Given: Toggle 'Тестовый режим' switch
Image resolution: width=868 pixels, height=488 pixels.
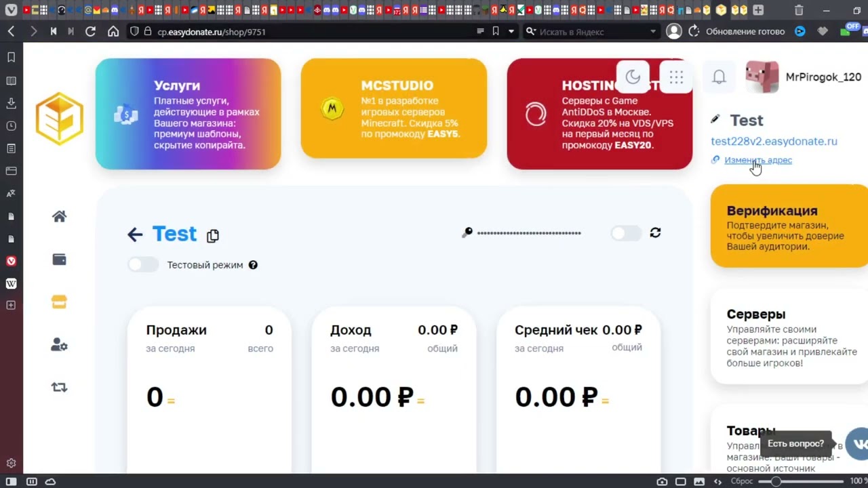Looking at the screenshot, I should (x=143, y=264).
